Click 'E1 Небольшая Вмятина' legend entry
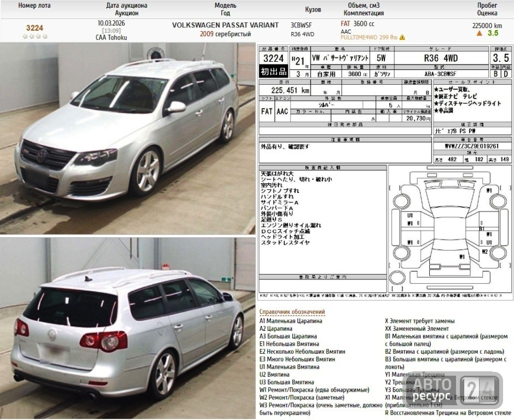Viewport: 514px width, 420px height. [289, 344]
